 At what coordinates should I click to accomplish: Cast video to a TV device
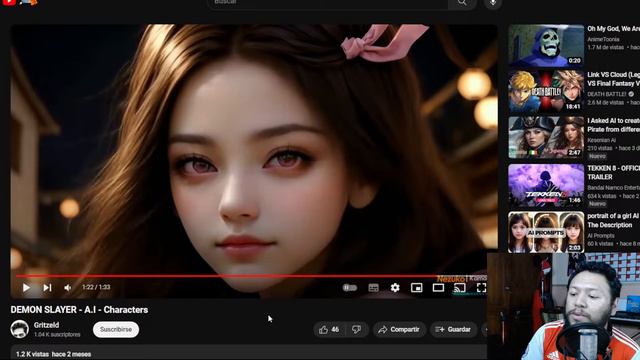pyautogui.click(x=460, y=288)
